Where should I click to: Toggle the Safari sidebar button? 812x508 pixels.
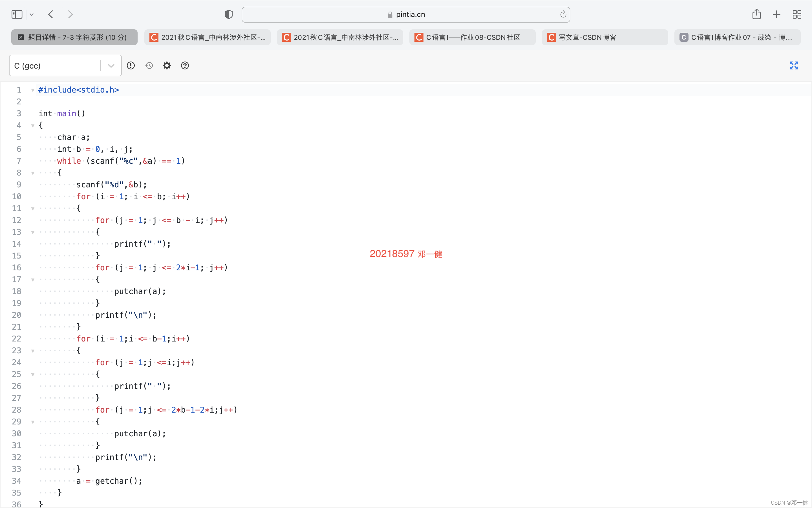point(17,14)
